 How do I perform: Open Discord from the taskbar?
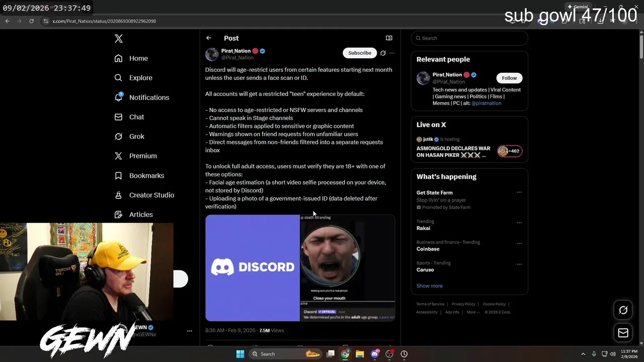tap(374, 354)
